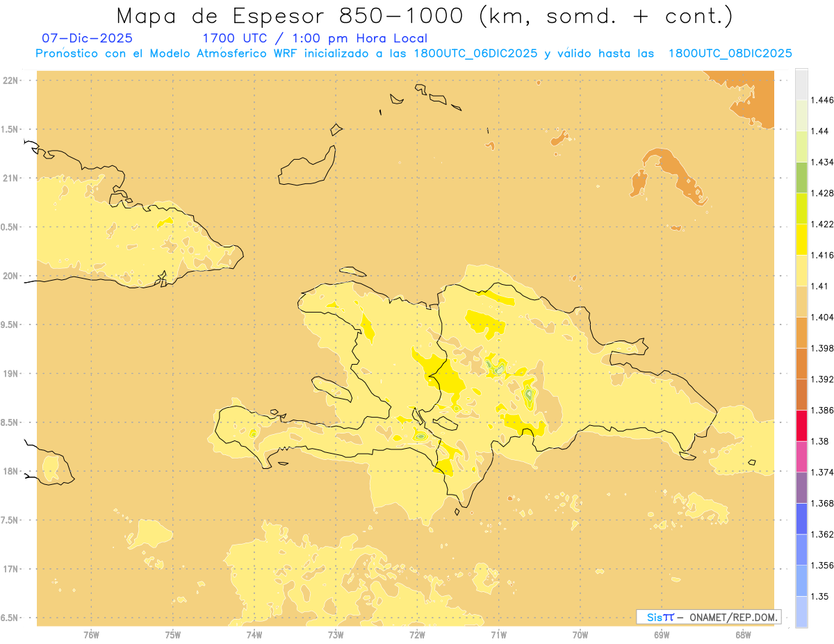Click the '76W' longitude label
The image size is (834, 644).
(91, 635)
